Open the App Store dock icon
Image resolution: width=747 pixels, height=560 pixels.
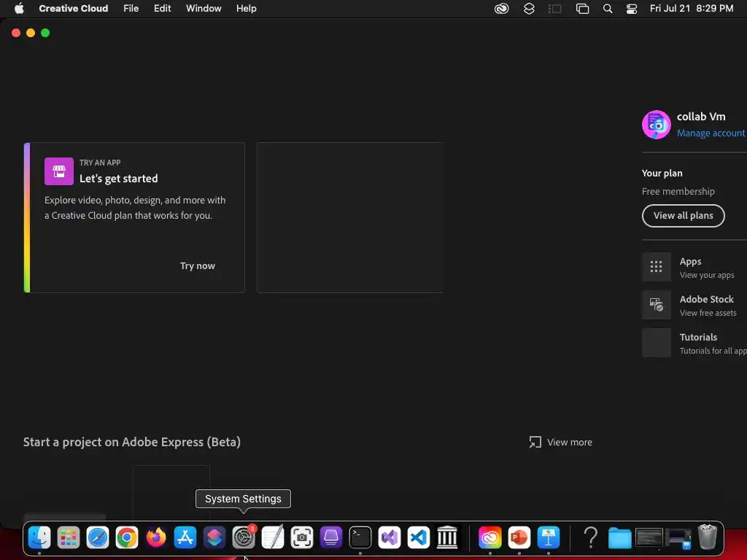coord(185,537)
